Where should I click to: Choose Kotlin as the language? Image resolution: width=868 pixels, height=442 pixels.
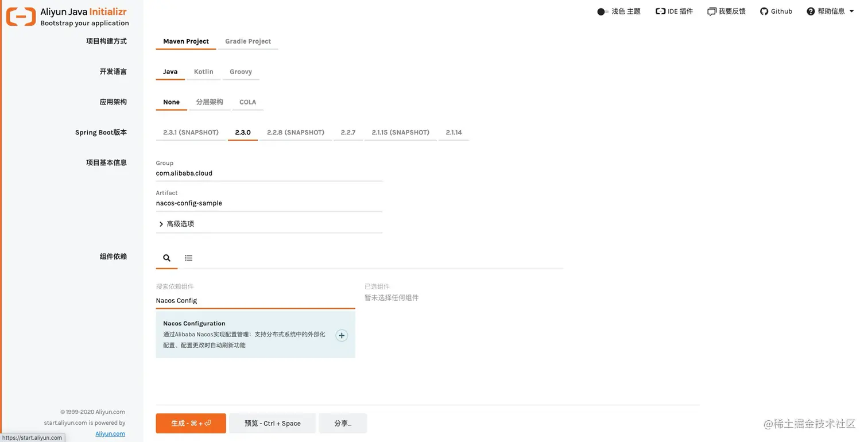coord(204,72)
